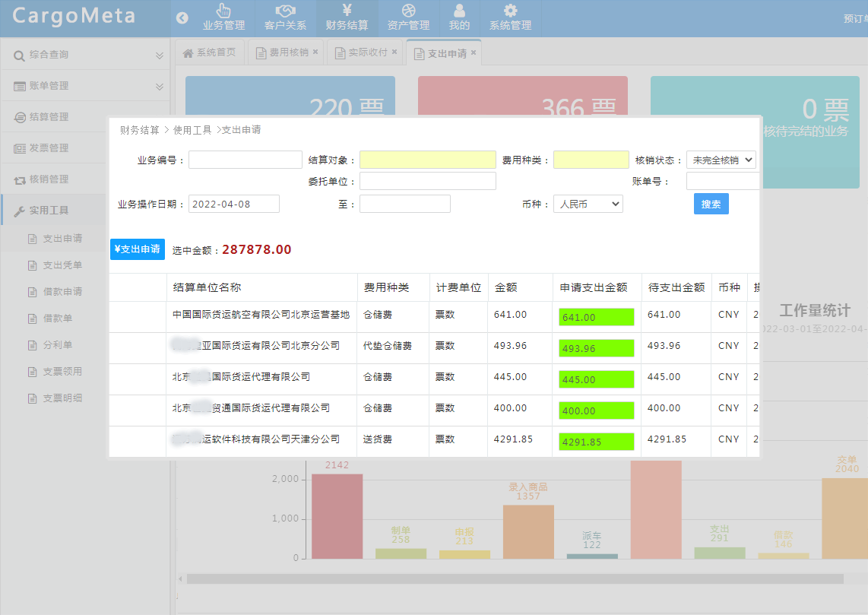The height and width of the screenshot is (615, 868).
Task: Click green 申请支出金额 field 4291.85
Action: click(x=596, y=442)
